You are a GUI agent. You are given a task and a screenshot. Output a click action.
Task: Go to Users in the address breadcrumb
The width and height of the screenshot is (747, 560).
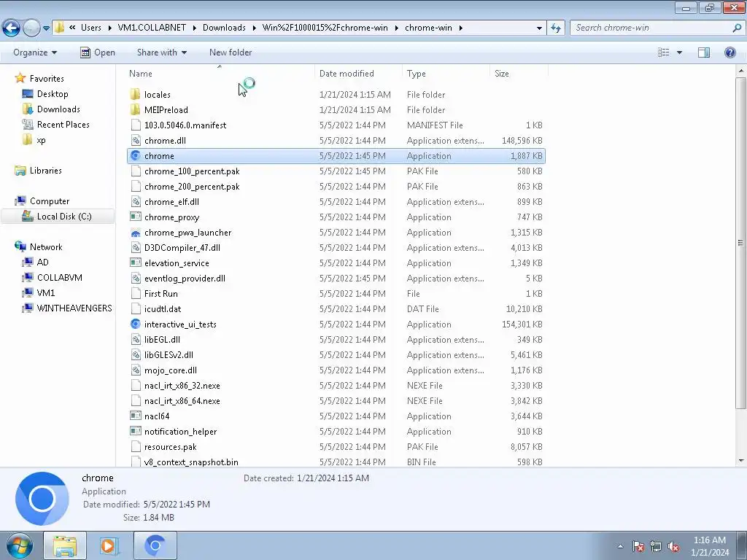click(x=91, y=28)
